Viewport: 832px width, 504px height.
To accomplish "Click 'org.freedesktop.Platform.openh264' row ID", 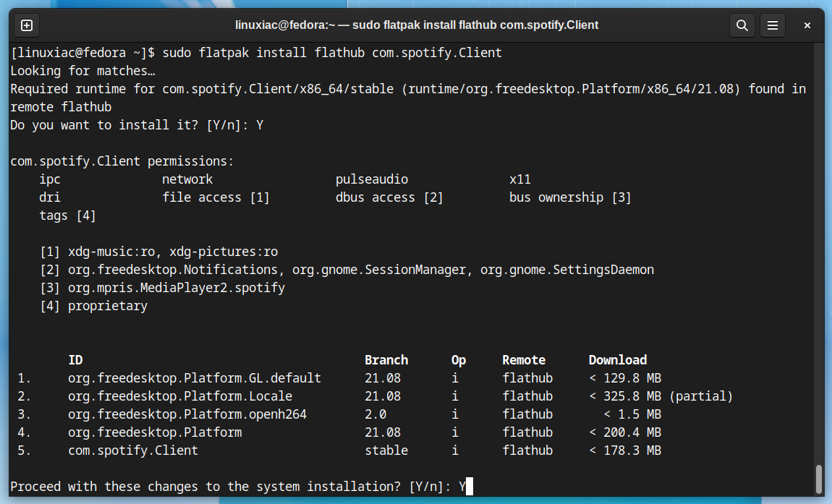I will [x=187, y=414].
